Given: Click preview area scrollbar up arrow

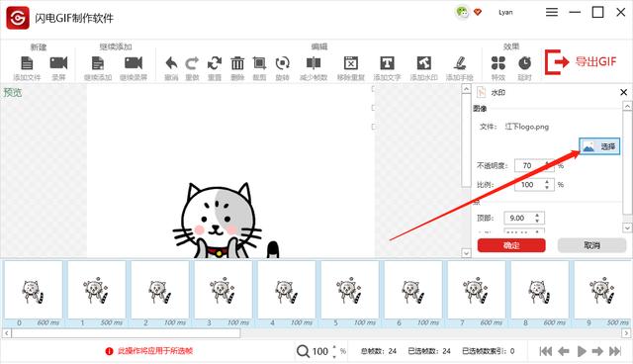Looking at the screenshot, I should click(x=466, y=89).
